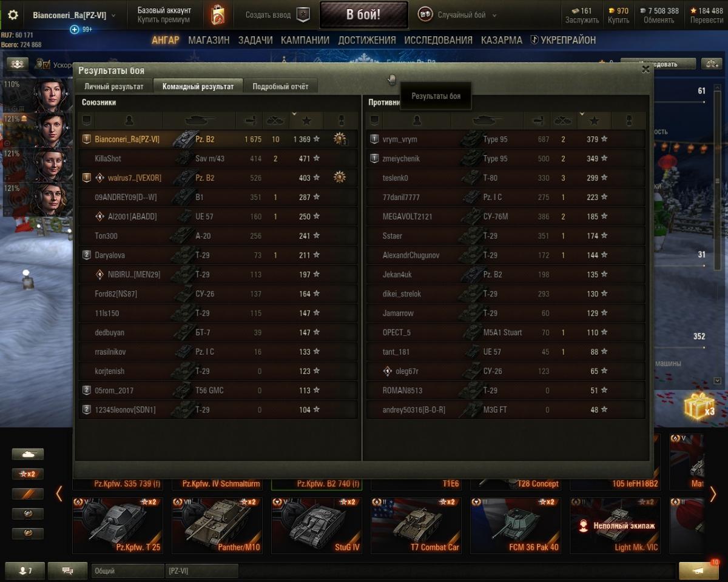Sort allies by kills column icon
The height and width of the screenshot is (582, 728).
tap(275, 120)
